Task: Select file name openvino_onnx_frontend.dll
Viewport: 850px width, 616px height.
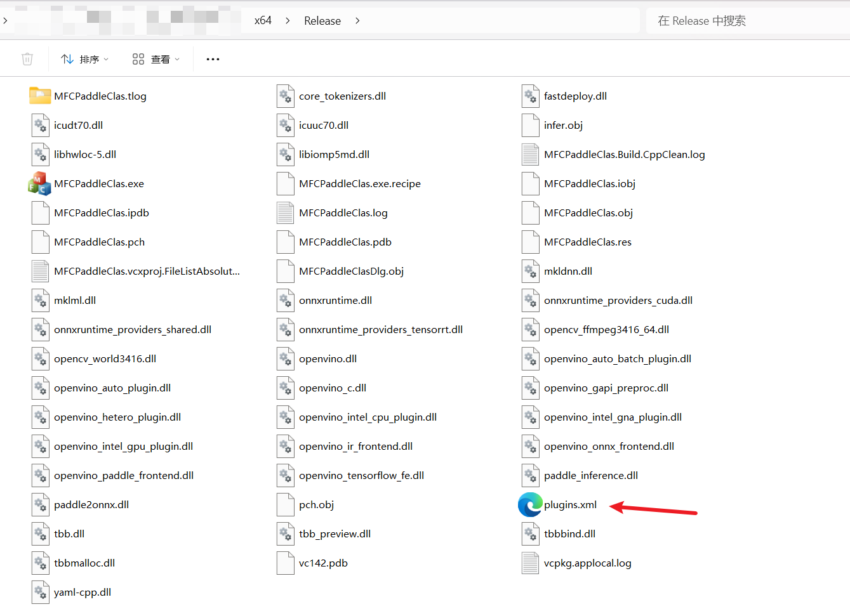Action: click(x=609, y=446)
